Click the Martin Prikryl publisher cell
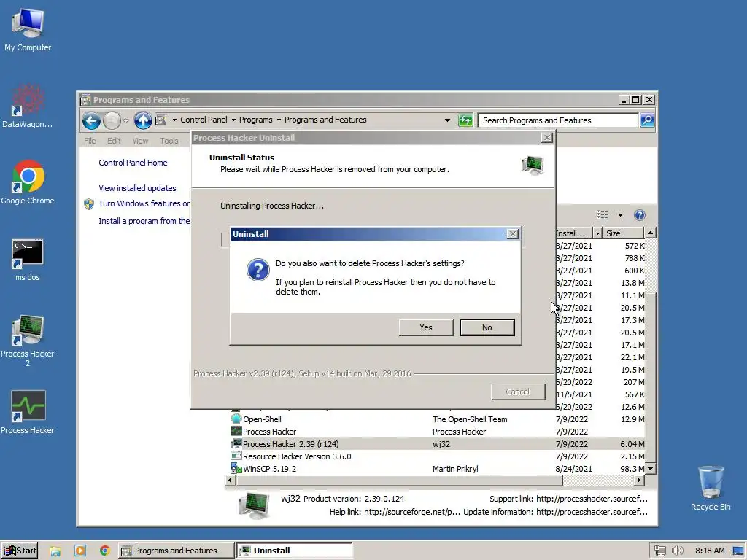Image resolution: width=747 pixels, height=560 pixels. (x=455, y=469)
